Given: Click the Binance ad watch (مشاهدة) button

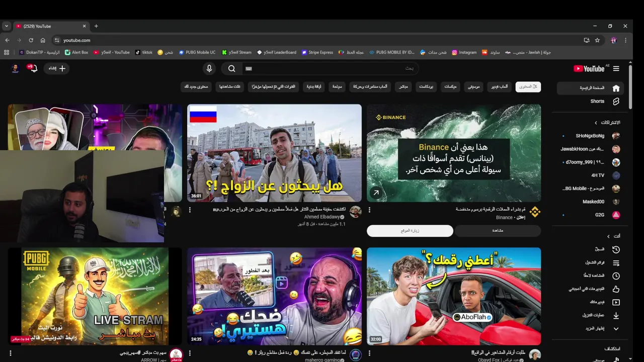Looking at the screenshot, I should point(498,231).
